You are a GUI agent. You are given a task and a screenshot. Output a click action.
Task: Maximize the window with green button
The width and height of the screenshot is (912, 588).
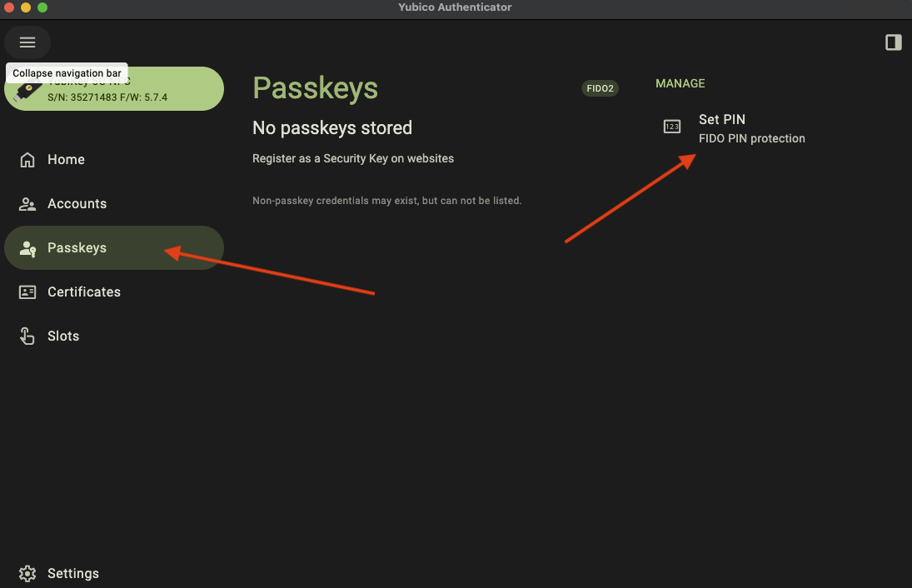tap(42, 7)
